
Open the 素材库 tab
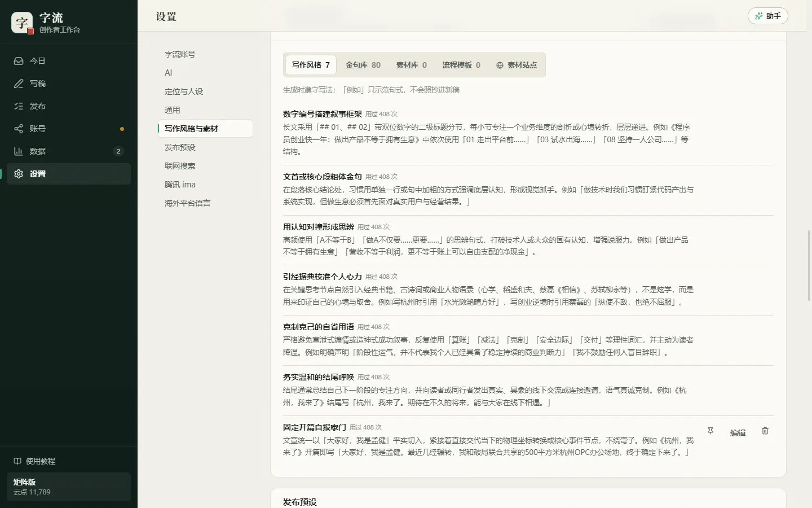(x=412, y=65)
